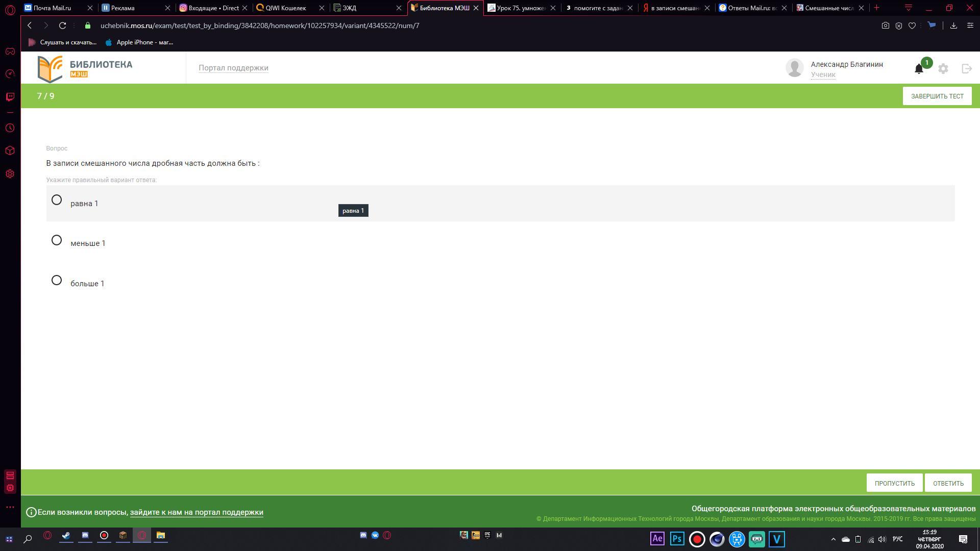Reload the page with refresh icon
Image resolution: width=980 pixels, height=551 pixels.
(62, 26)
